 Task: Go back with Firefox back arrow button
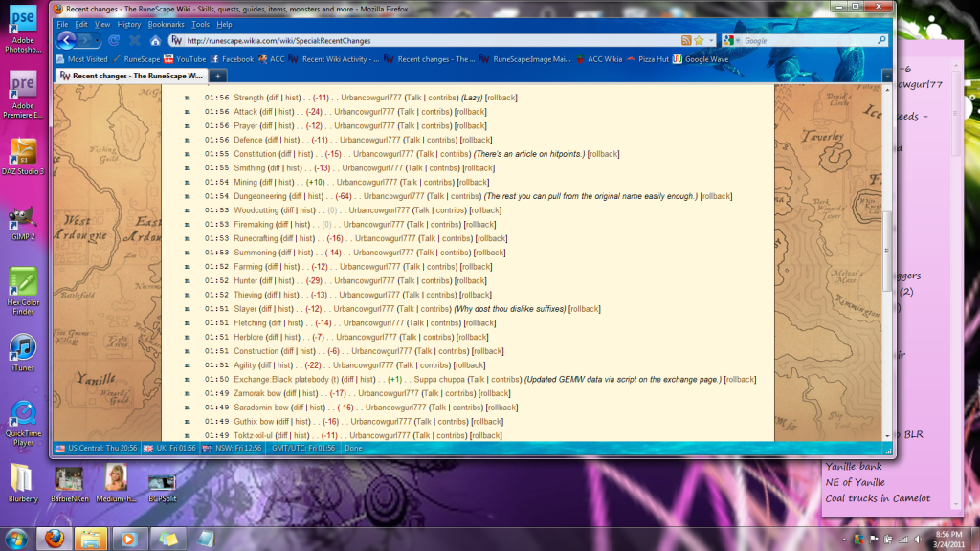(66, 40)
